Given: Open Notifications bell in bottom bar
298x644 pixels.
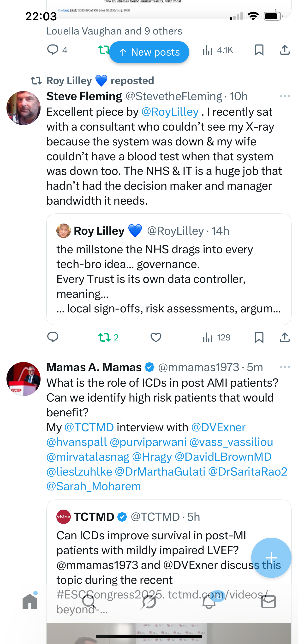Looking at the screenshot, I should tap(209, 602).
